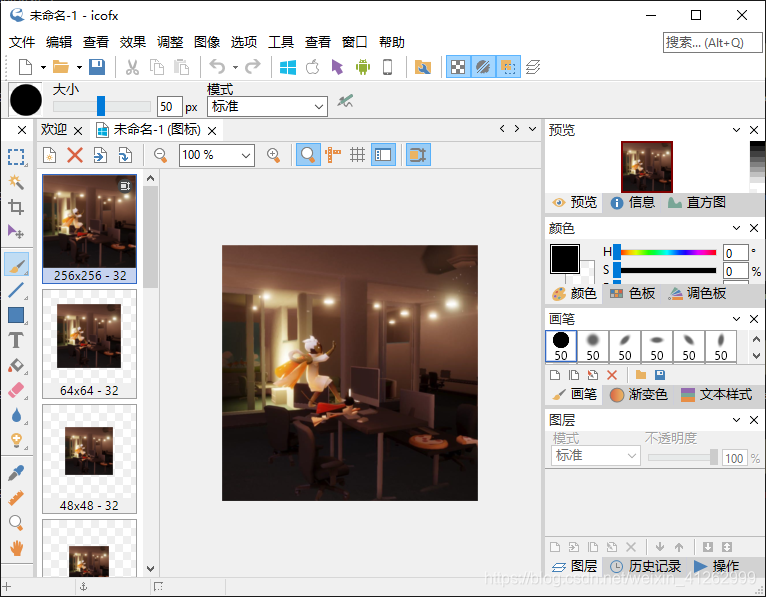Toggle the orange ruler guides button
Image resolution: width=766 pixels, height=597 pixels.
tap(333, 155)
